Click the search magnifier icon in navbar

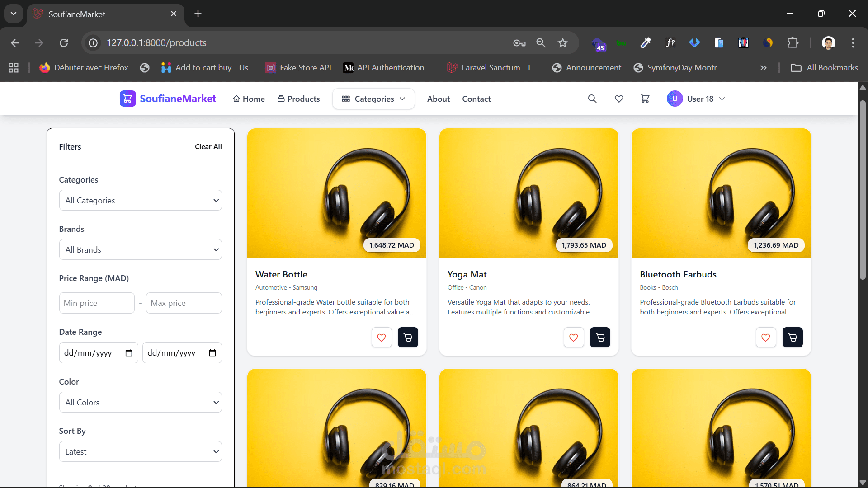(x=592, y=99)
